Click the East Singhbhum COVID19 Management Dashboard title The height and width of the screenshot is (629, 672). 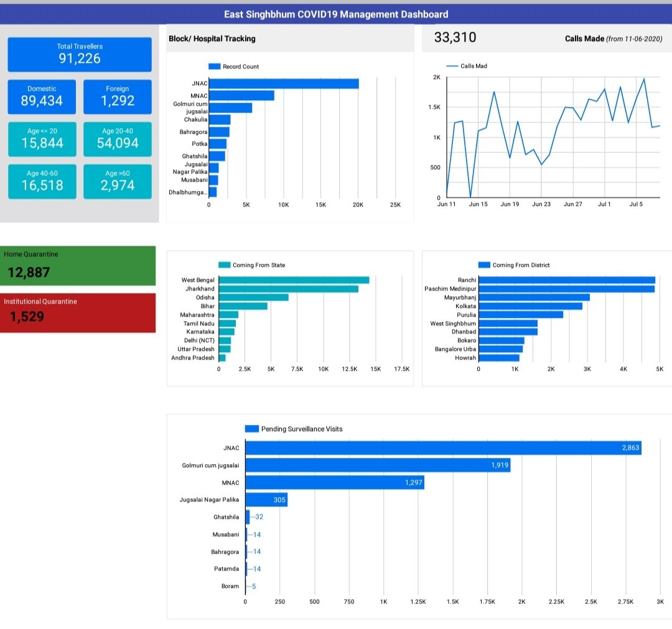pyautogui.click(x=336, y=14)
